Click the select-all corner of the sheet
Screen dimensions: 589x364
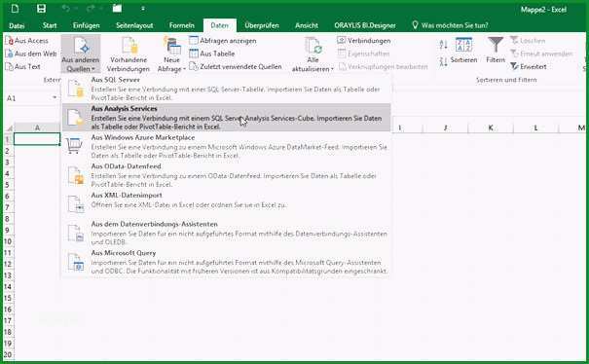pos(9,128)
